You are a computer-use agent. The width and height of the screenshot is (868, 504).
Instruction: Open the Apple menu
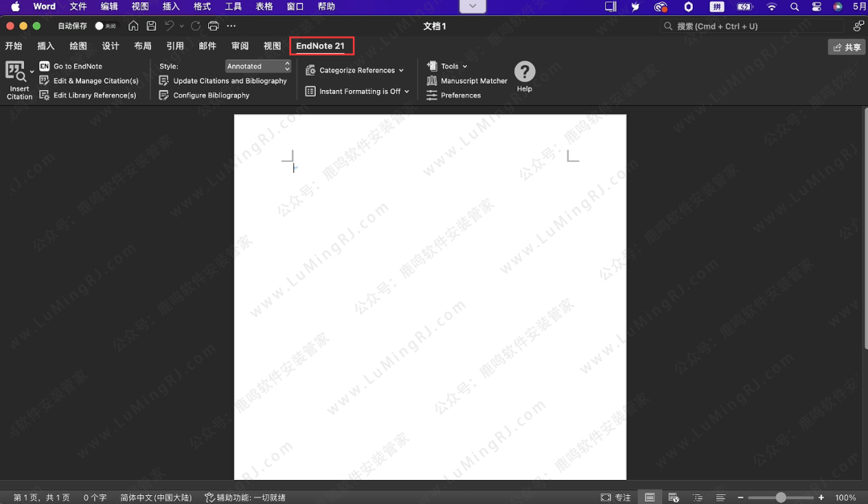[15, 6]
